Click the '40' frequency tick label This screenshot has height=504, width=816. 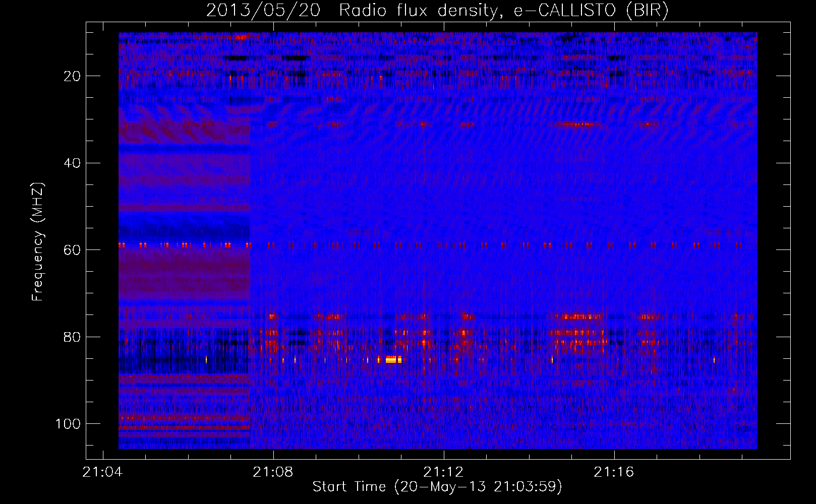(72, 163)
